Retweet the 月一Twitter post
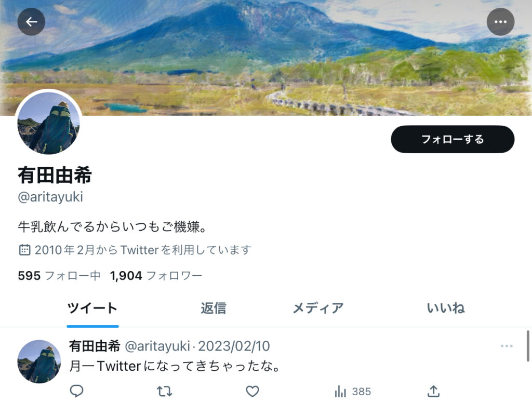Screen dimensions: 532x403 (x=165, y=392)
